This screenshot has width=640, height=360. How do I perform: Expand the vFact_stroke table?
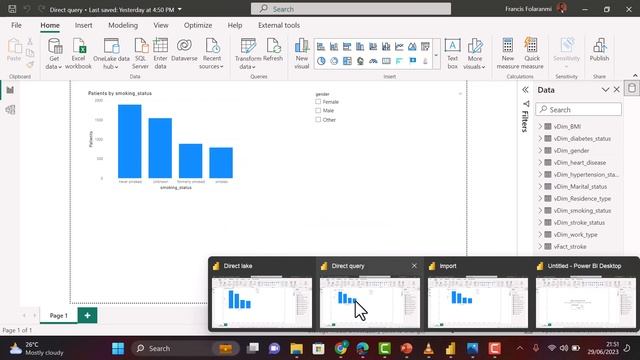coord(540,247)
